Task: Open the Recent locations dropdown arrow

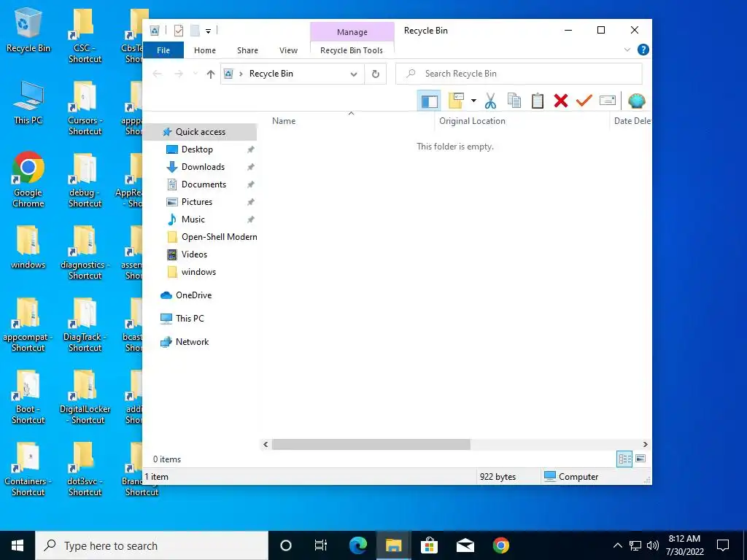Action: coord(196,74)
